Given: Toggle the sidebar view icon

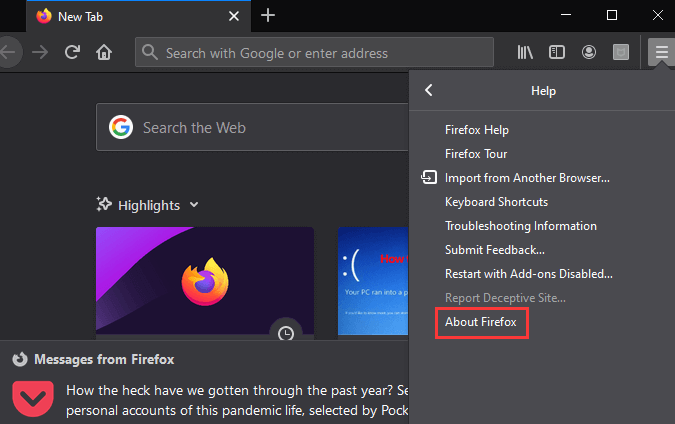Looking at the screenshot, I should coord(557,52).
